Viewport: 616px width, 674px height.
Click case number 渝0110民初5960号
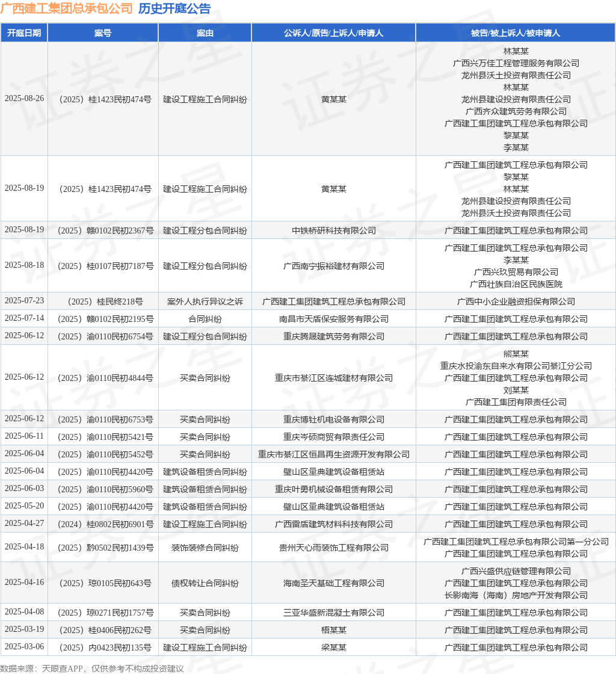click(x=106, y=489)
